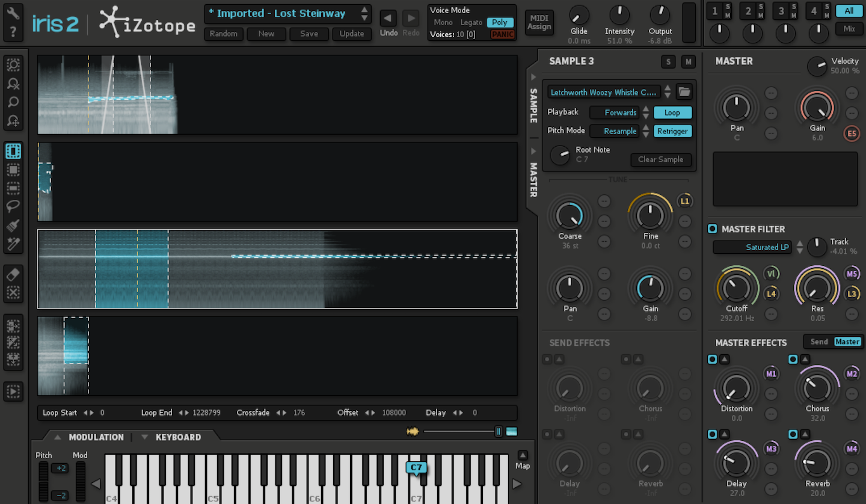866x504 pixels.
Task: Toggle the Loop playback button
Action: (x=672, y=112)
